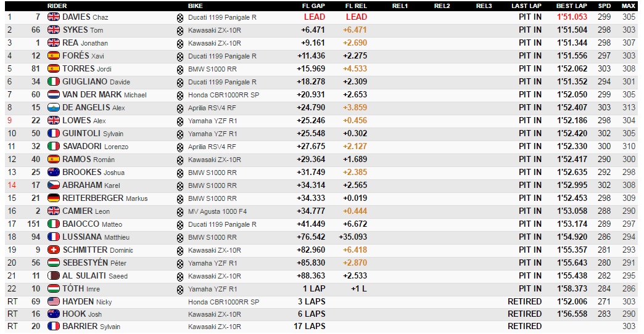The width and height of the screenshot is (644, 334).
Task: Click Davies' best lap time 1'51.053
Action: [x=572, y=17]
